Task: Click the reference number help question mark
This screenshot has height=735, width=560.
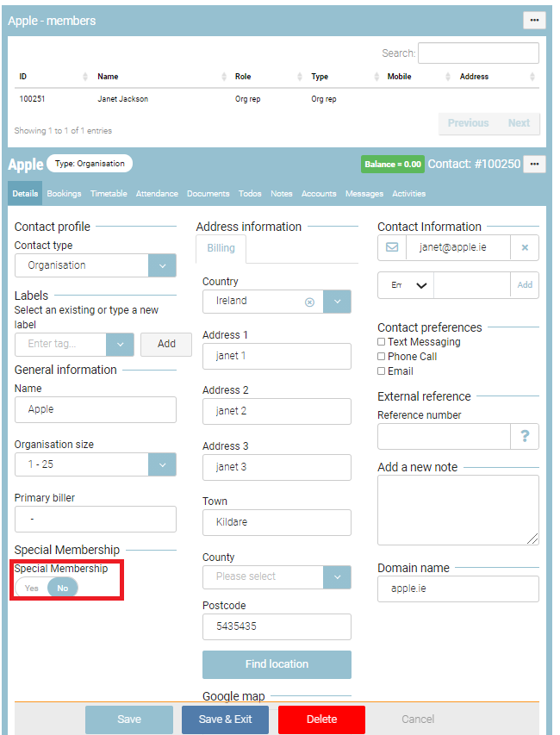Action: tap(524, 437)
